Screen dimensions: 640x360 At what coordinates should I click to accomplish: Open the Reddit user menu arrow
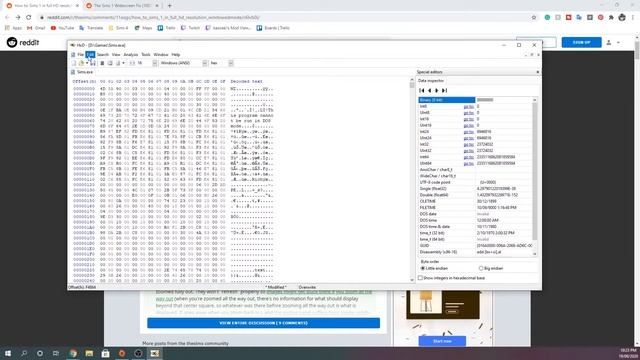(618, 42)
